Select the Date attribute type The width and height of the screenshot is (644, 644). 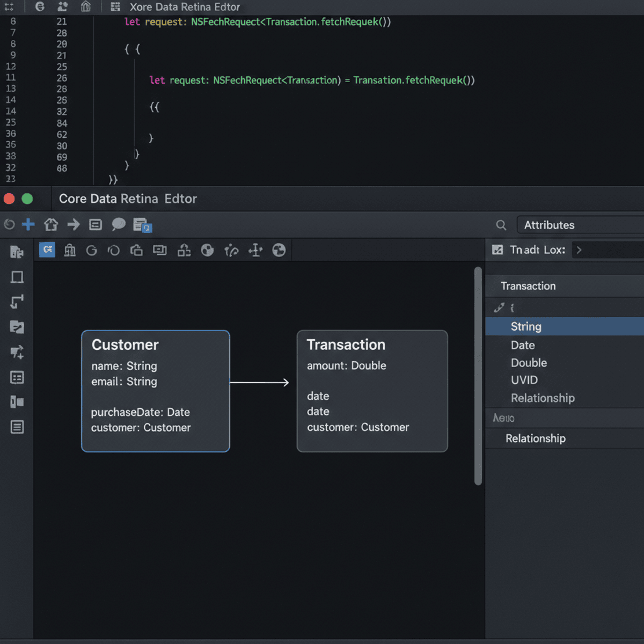(522, 345)
